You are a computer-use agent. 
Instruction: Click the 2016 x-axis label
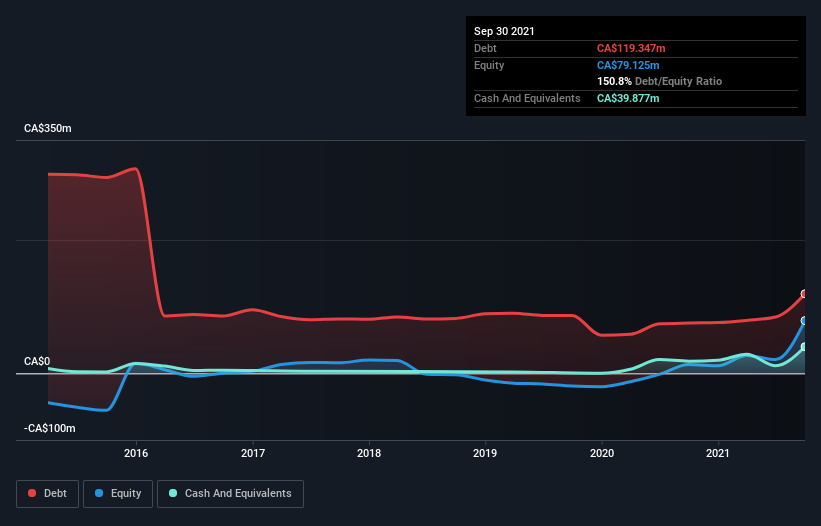point(136,453)
